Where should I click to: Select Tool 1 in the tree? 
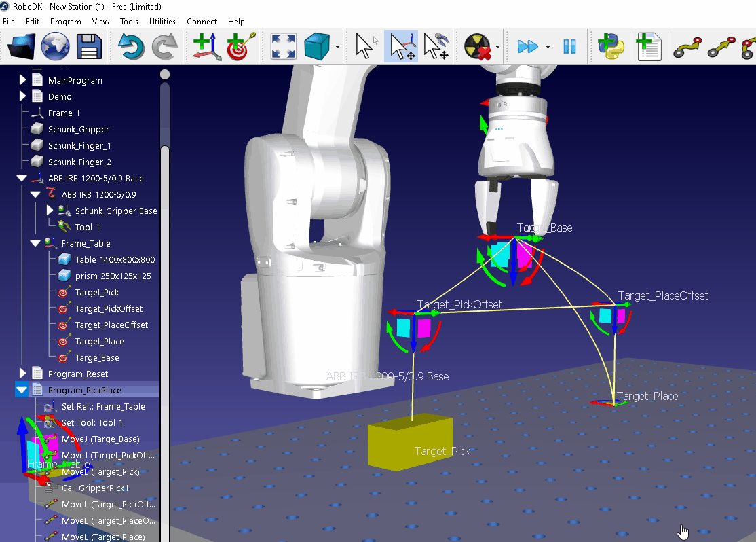tap(88, 227)
